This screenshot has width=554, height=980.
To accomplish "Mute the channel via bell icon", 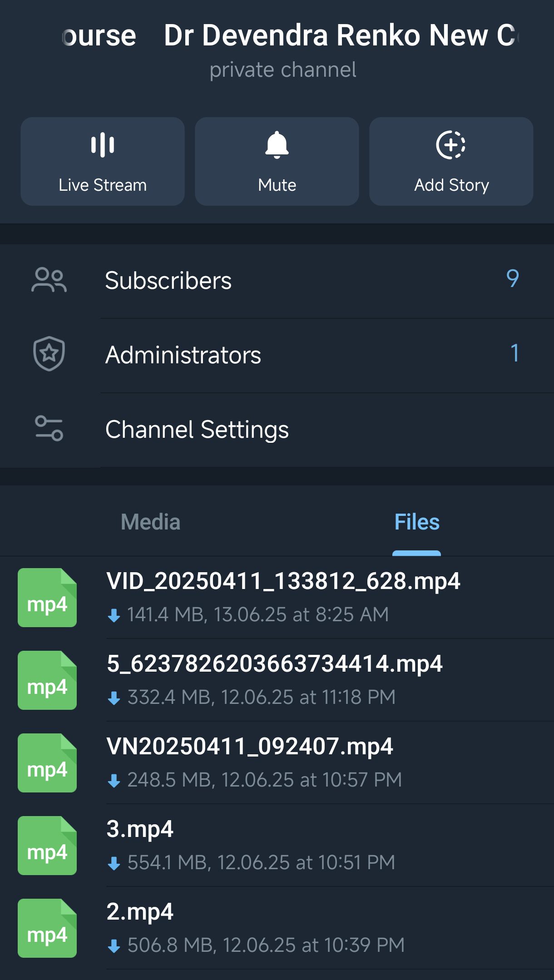I will click(x=277, y=145).
